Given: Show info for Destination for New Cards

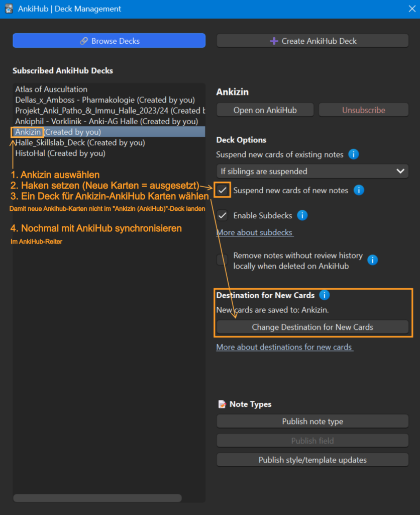Looking at the screenshot, I should [x=324, y=295].
